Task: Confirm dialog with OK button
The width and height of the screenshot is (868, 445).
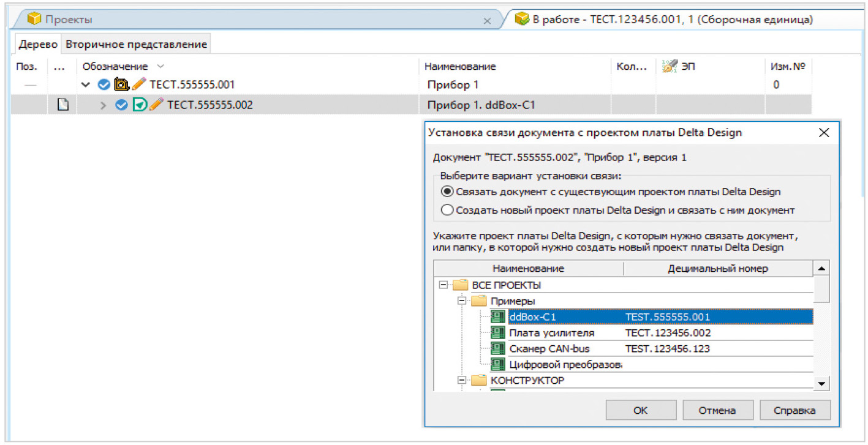Action: [x=641, y=411]
